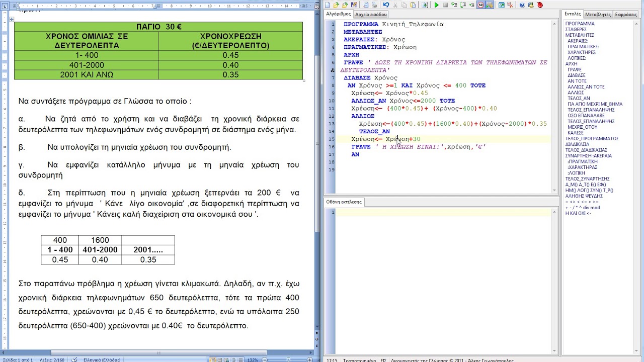This screenshot has height=362, width=644.
Task: Click the auto-indent code icon
Action: [425, 5]
